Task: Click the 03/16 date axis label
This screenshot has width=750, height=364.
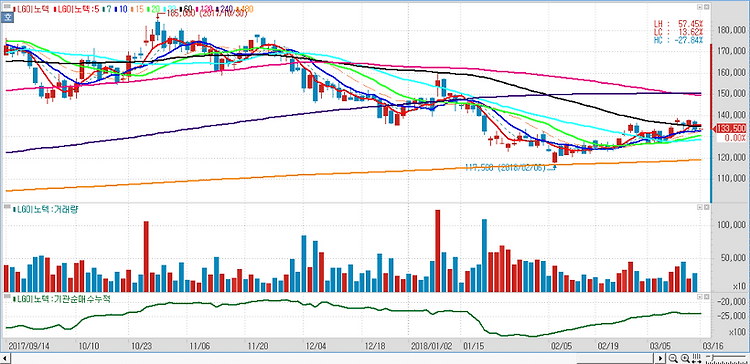Action: 712,345
